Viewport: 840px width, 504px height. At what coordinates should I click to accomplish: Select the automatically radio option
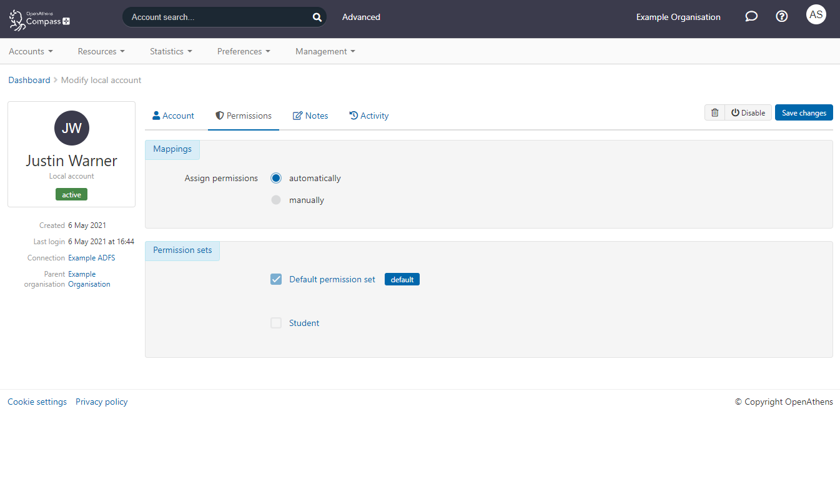pyautogui.click(x=276, y=178)
